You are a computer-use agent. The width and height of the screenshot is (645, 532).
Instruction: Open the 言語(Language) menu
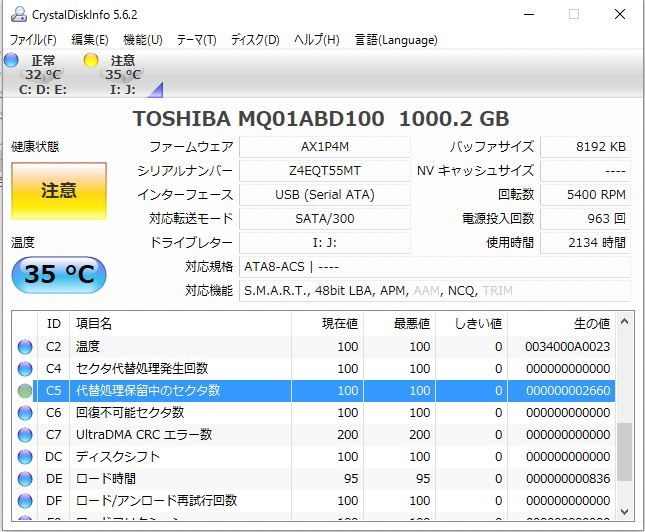point(396,40)
